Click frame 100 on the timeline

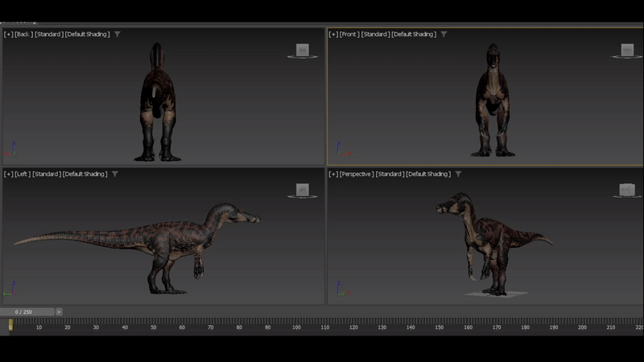click(x=296, y=327)
